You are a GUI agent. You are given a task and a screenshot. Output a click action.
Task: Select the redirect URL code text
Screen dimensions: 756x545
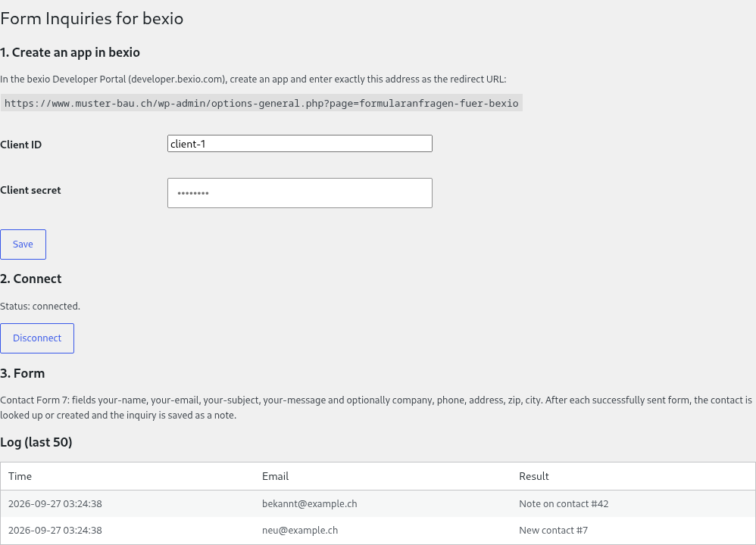(x=261, y=103)
